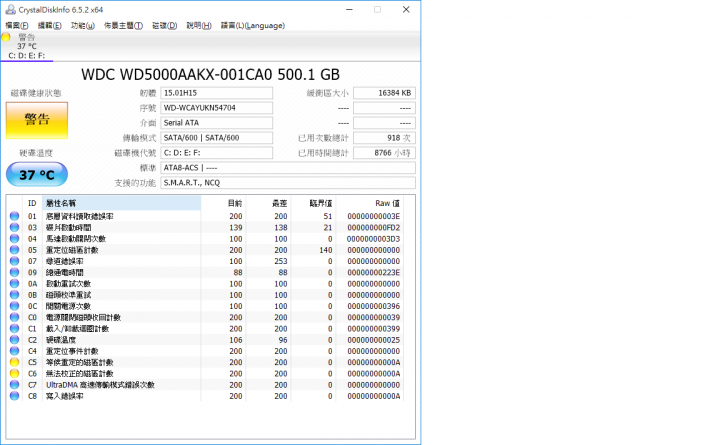Click the blue status orb for attribute 04
This screenshot has height=445, width=720.
pyautogui.click(x=15, y=238)
